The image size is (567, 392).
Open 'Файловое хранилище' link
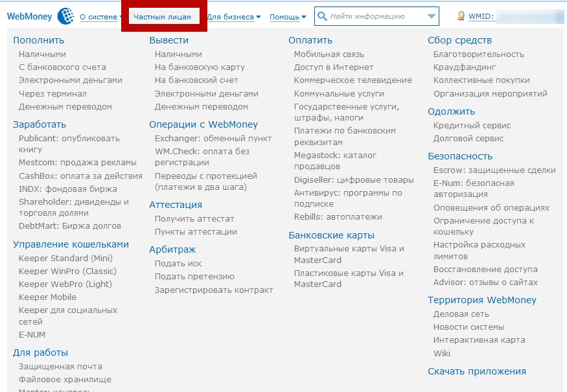[65, 380]
